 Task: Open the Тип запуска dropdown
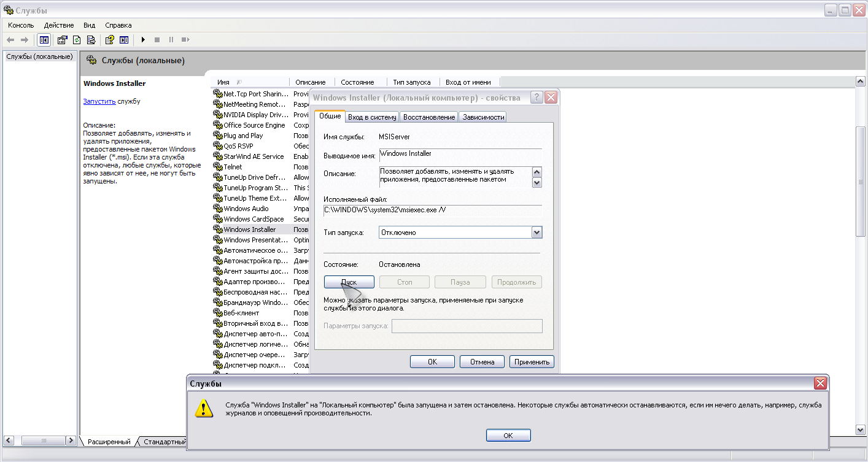click(537, 233)
